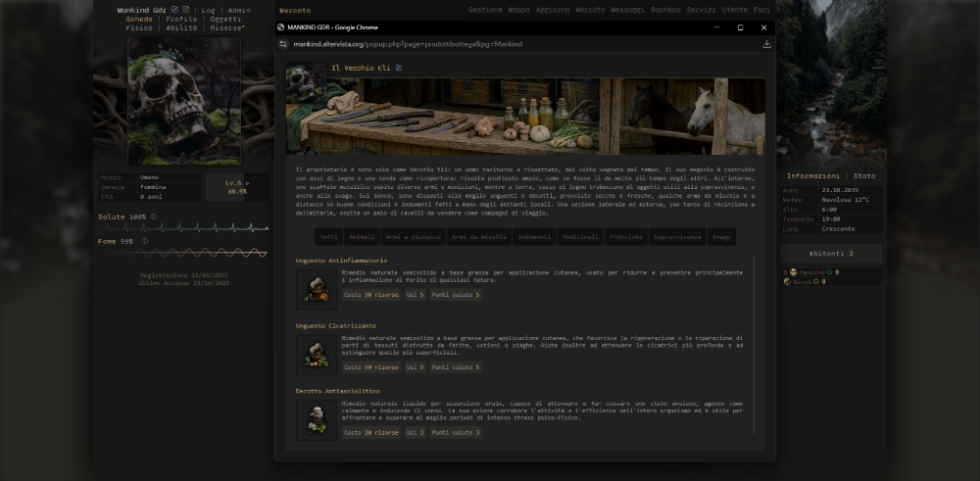The width and height of the screenshot is (980, 481).
Task: Click the Usi 2 tag of Decotto Antiansiolitico
Action: [415, 432]
